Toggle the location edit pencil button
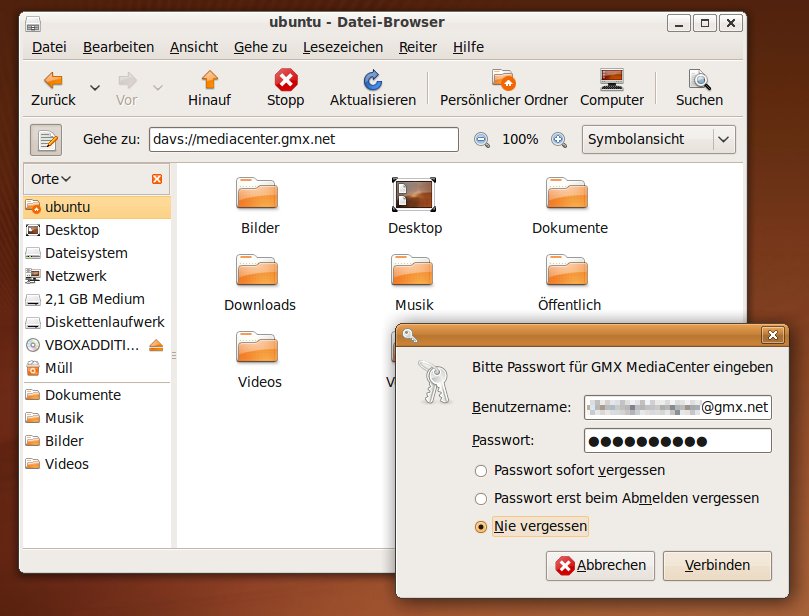 [46, 140]
